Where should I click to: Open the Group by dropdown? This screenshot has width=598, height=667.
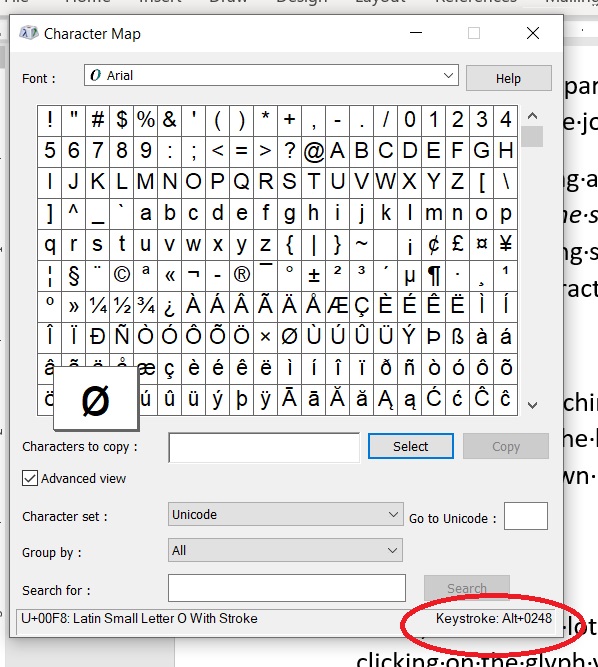285,550
